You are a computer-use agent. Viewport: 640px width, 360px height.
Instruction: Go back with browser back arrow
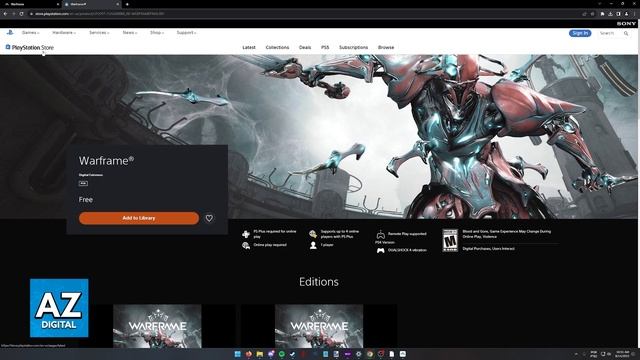(5, 14)
